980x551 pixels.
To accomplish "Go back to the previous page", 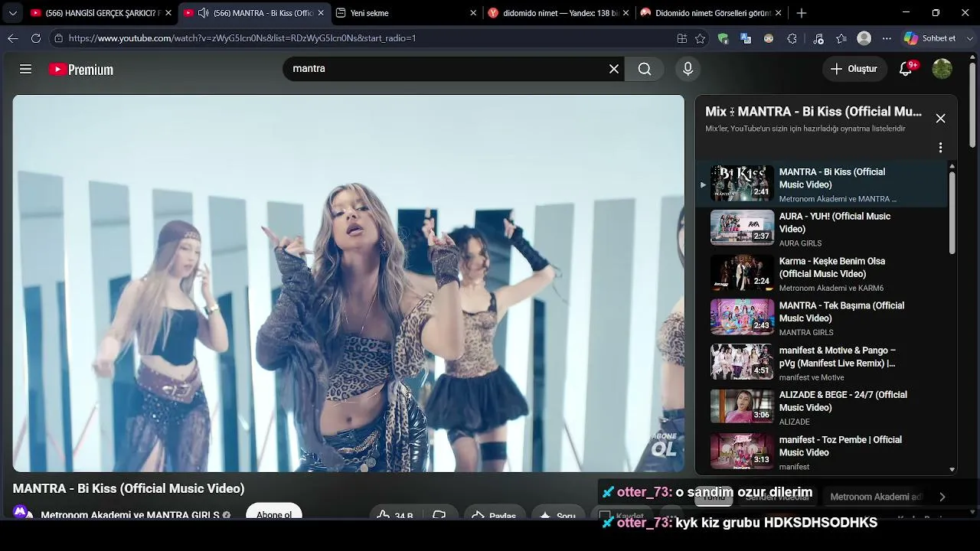I will tap(13, 38).
